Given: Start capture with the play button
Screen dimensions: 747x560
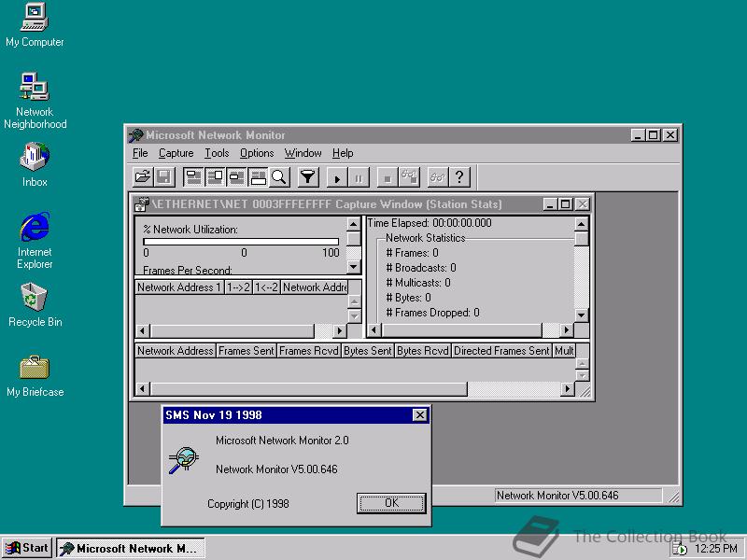Looking at the screenshot, I should coord(337,177).
